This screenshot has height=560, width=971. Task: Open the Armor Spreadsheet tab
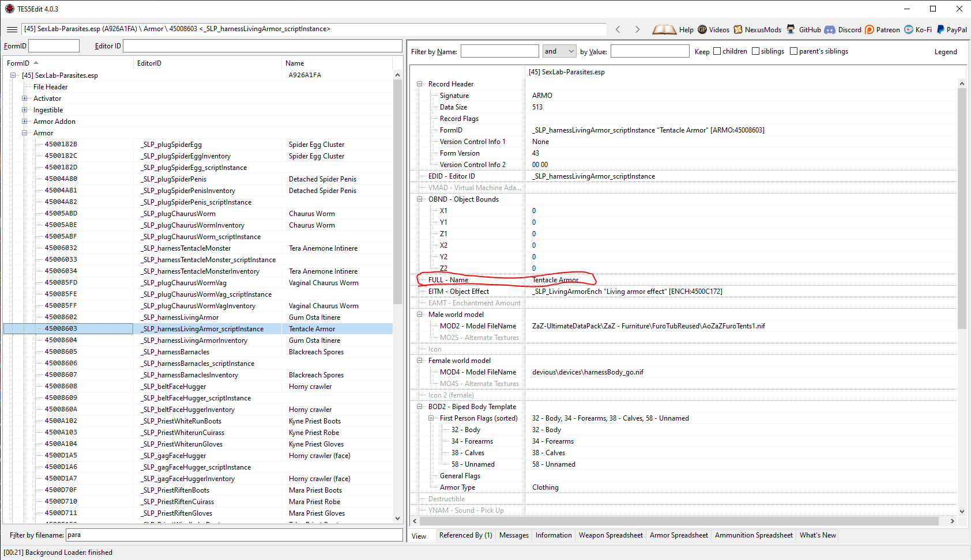coord(679,535)
